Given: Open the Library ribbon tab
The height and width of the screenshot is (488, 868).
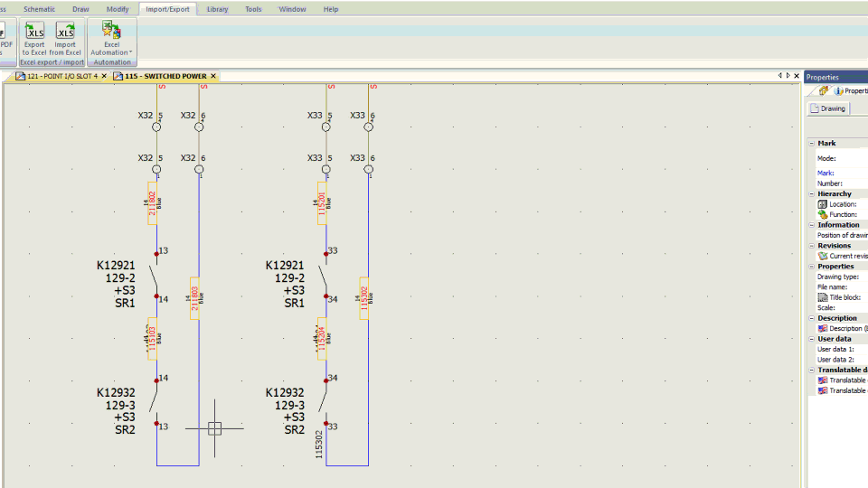Looking at the screenshot, I should pyautogui.click(x=217, y=9).
